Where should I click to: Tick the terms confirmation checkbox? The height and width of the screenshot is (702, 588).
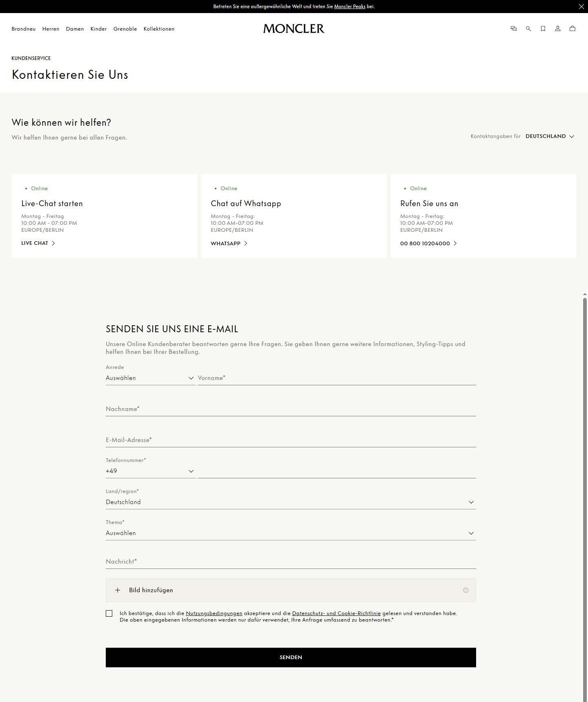(x=109, y=613)
